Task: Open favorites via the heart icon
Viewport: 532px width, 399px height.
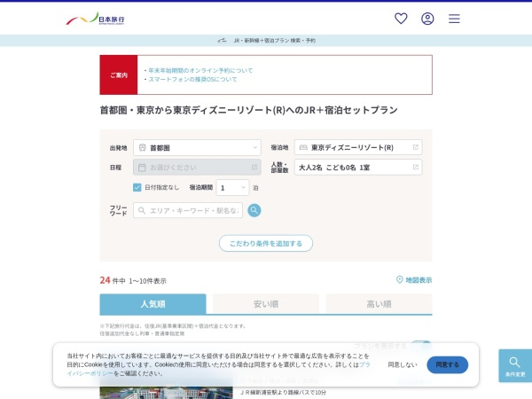Action: click(x=401, y=19)
